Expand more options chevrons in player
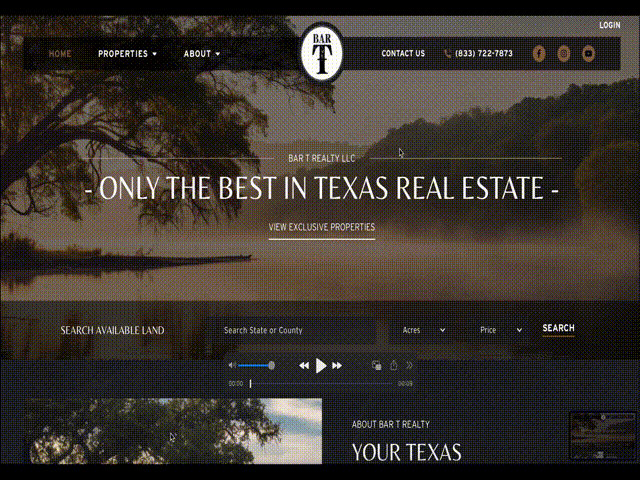640x480 pixels. pos(409,365)
